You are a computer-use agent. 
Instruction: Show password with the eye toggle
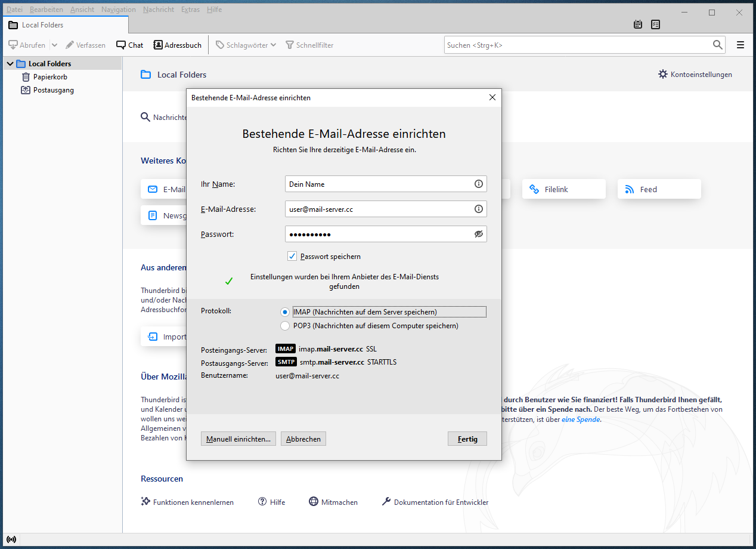coord(478,234)
